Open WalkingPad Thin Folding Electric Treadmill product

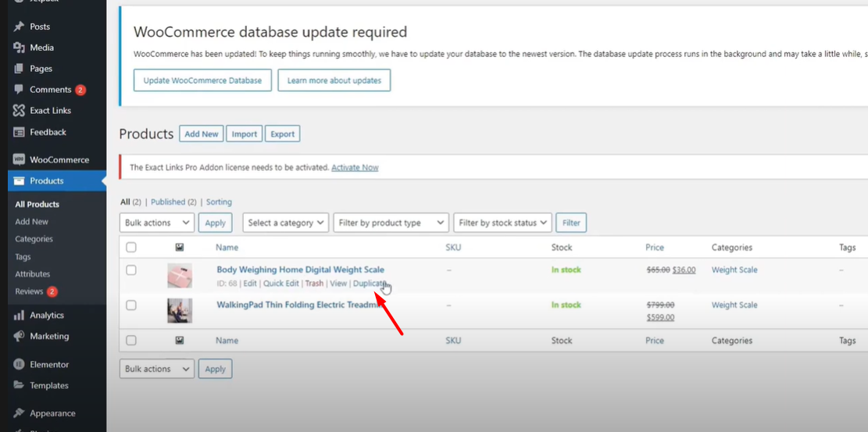pos(299,305)
